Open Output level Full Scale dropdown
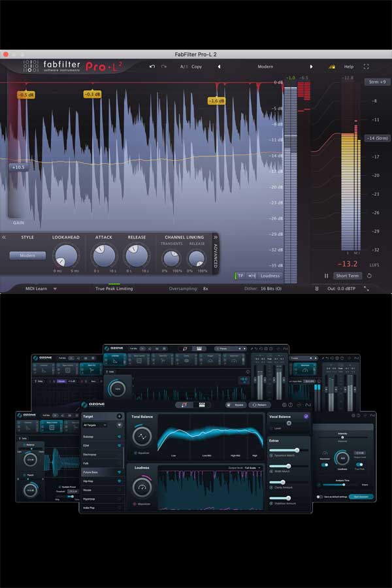The width and height of the screenshot is (392, 588). click(x=253, y=468)
